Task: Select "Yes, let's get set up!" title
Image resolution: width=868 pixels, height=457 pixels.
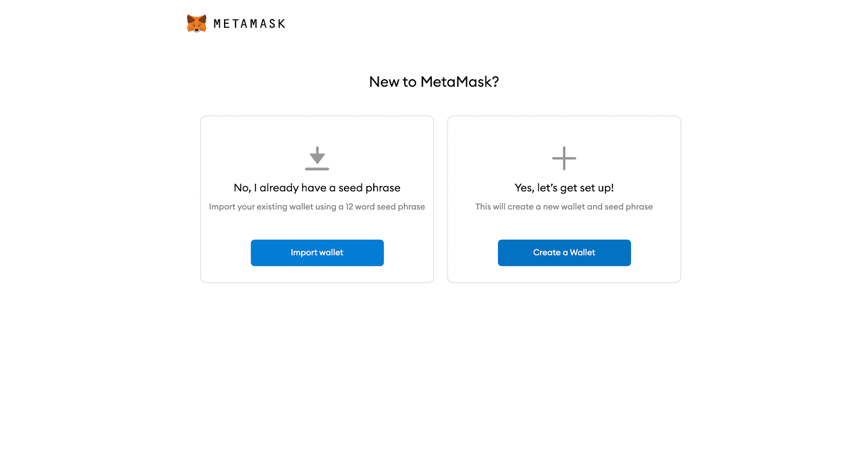Action: tap(564, 188)
